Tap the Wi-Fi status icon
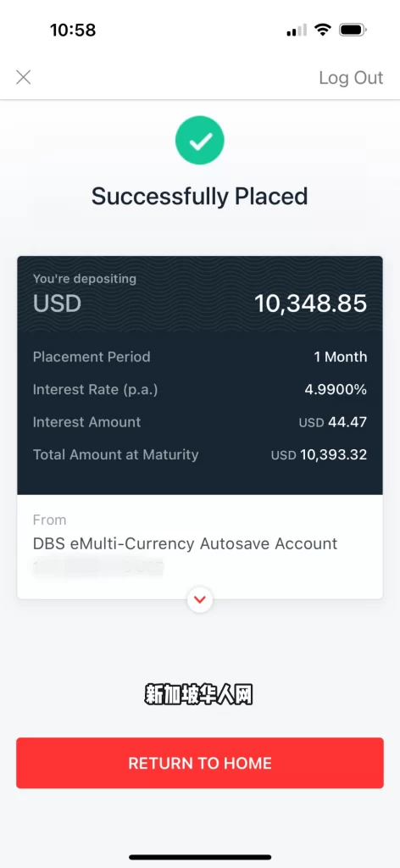Screen dimensions: 400x868 (x=321, y=30)
